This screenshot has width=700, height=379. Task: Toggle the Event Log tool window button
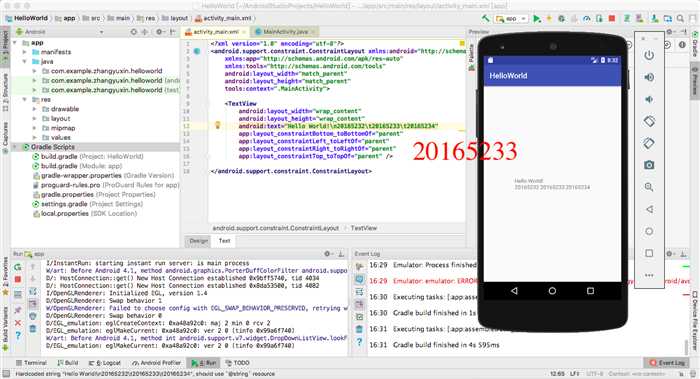coord(667,362)
